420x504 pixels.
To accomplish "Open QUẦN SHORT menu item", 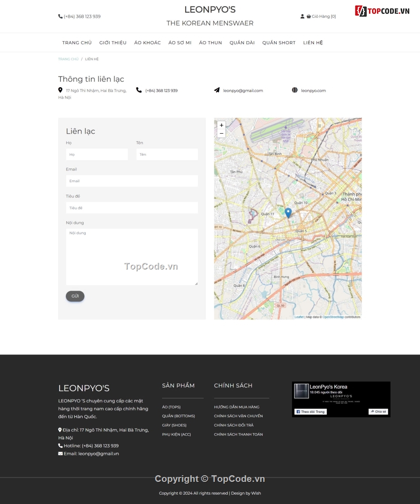I will (279, 42).
